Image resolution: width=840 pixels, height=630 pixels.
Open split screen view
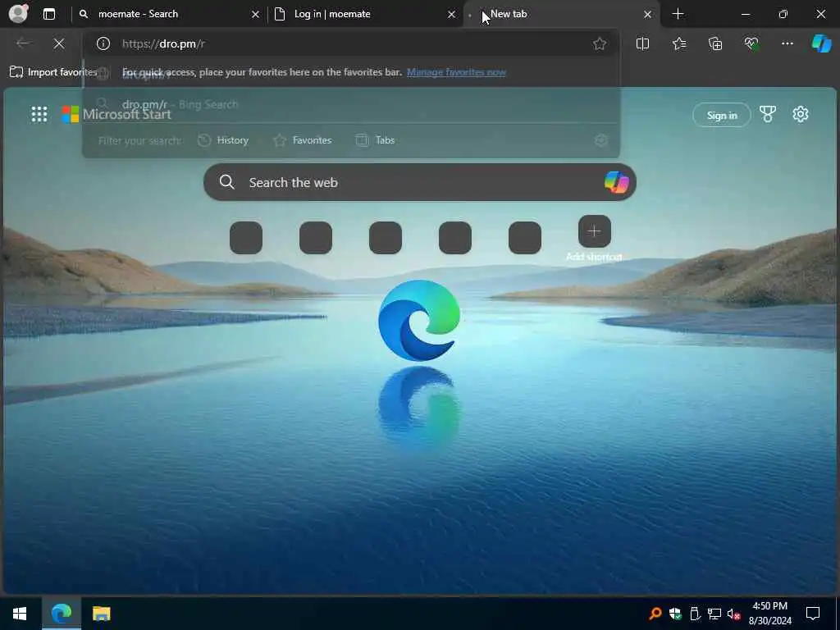642,43
